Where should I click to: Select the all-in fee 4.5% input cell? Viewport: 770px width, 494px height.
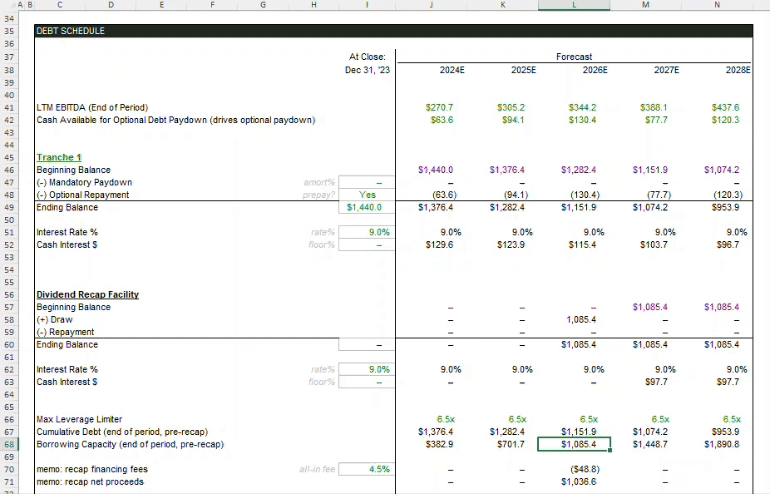(x=368, y=468)
